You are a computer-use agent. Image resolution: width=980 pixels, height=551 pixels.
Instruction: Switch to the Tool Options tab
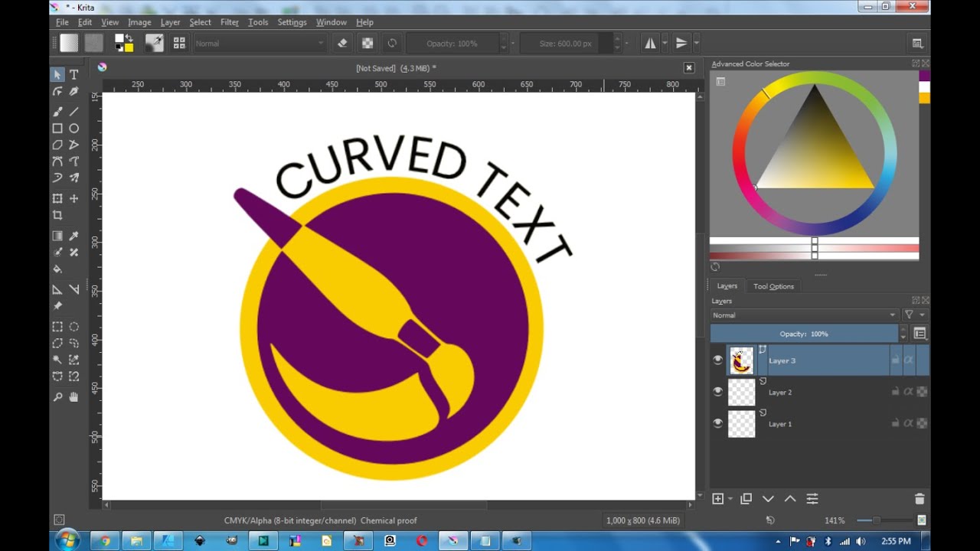tap(773, 286)
